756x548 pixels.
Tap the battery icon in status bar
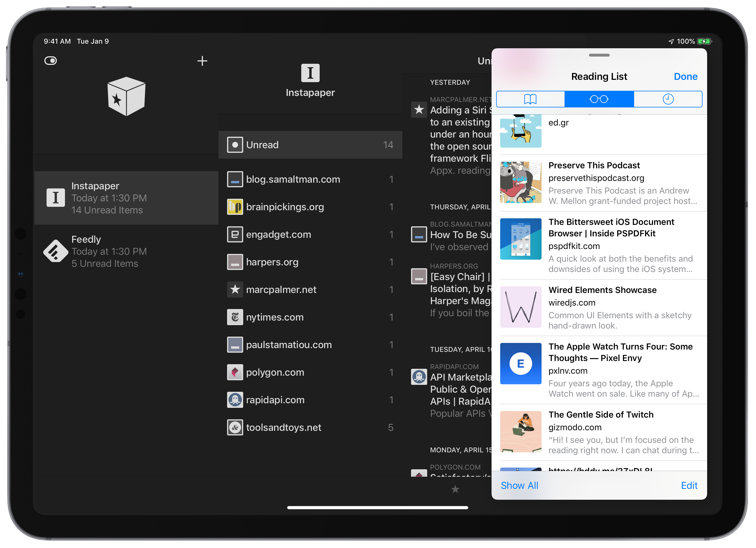tap(705, 41)
